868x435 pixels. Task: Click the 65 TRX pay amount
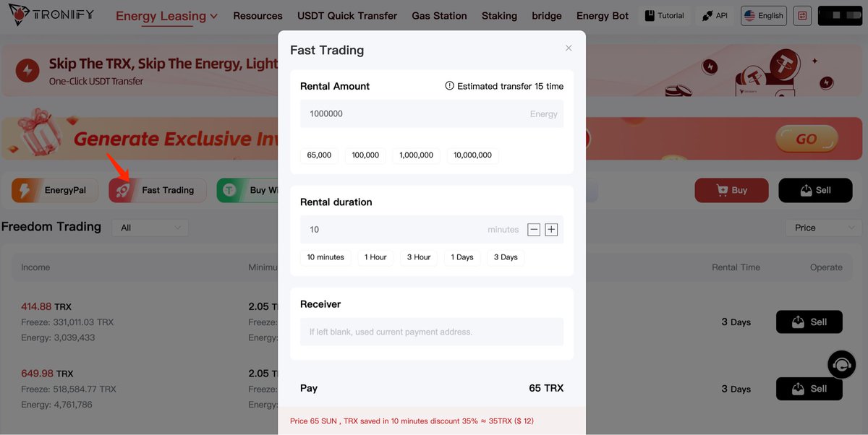(546, 388)
